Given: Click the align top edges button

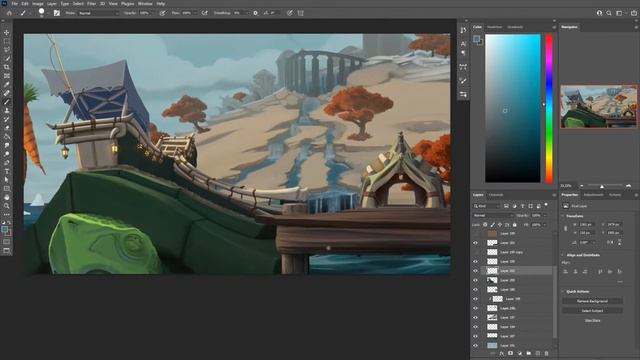Looking at the screenshot, I should tap(600, 271).
